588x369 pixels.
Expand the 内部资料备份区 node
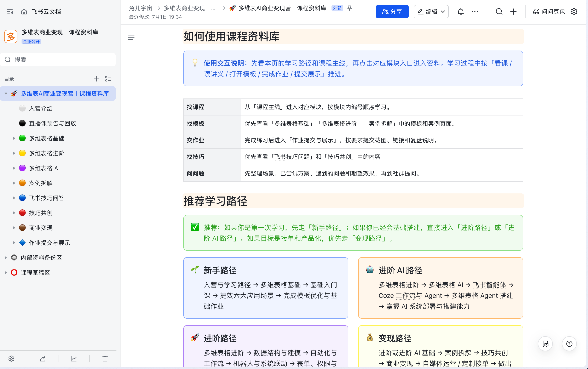6,258
